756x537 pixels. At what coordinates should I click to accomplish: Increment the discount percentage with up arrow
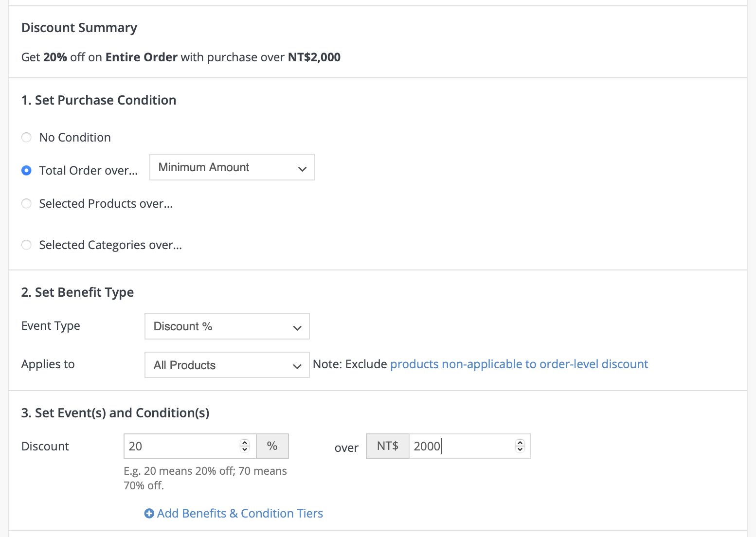coord(245,443)
